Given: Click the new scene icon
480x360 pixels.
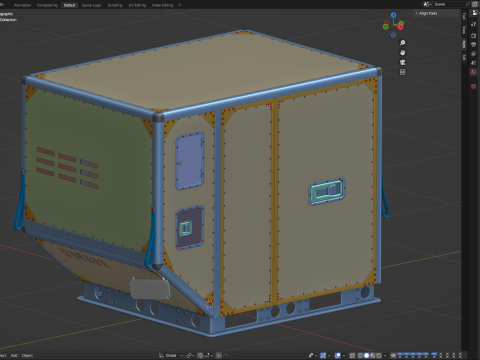Looking at the screenshot, I should click(x=475, y=4).
